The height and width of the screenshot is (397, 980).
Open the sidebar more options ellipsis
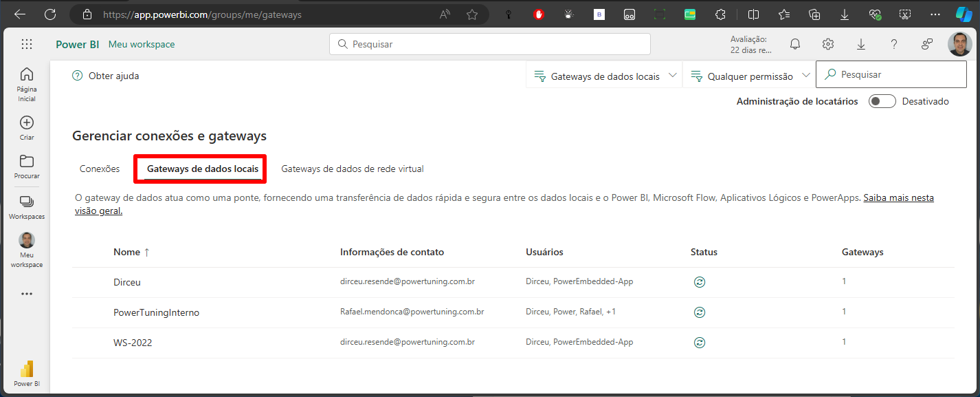[27, 294]
